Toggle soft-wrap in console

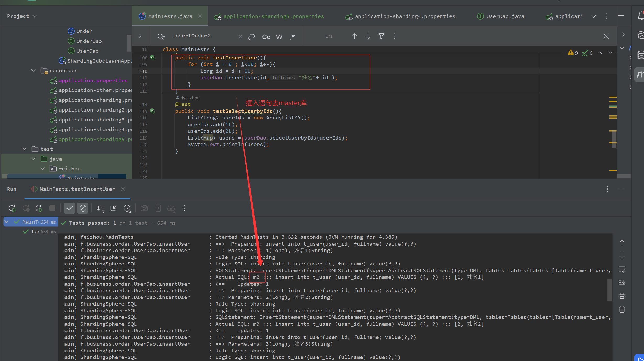point(622,269)
